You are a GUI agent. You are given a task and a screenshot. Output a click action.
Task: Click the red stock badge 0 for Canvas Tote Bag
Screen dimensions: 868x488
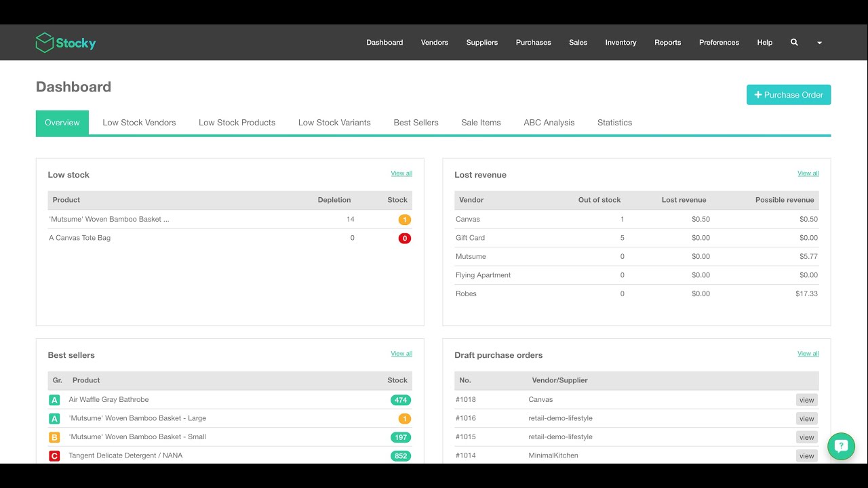[x=404, y=239]
